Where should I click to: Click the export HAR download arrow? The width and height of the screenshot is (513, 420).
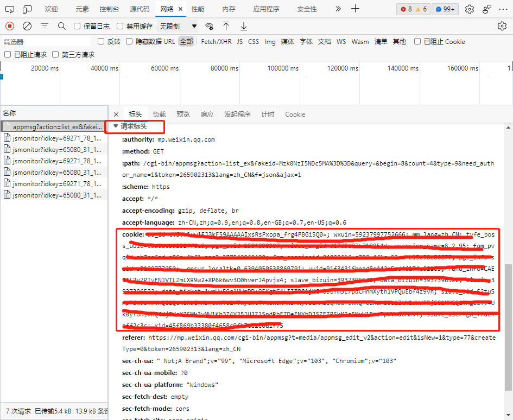coord(244,26)
